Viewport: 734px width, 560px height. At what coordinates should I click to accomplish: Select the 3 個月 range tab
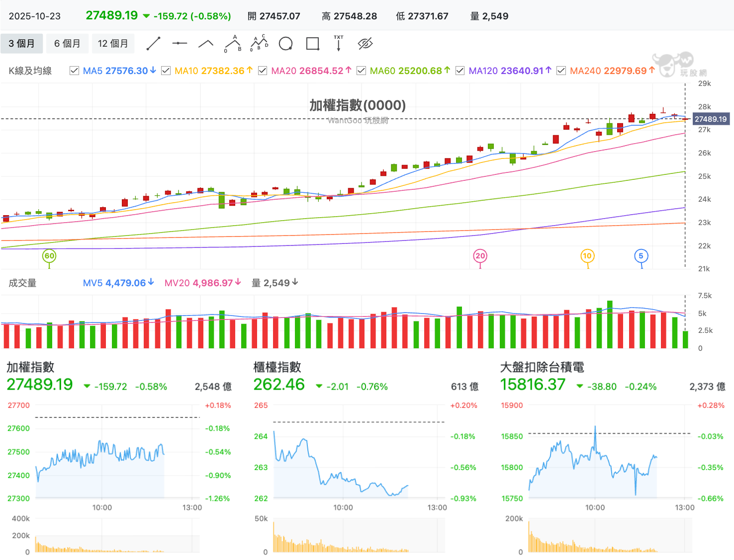click(x=21, y=44)
